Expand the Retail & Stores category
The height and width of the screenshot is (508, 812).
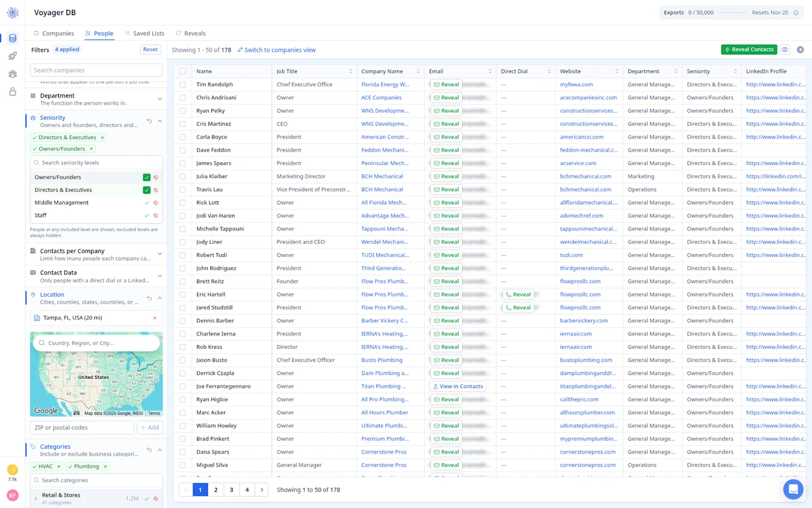(x=36, y=498)
